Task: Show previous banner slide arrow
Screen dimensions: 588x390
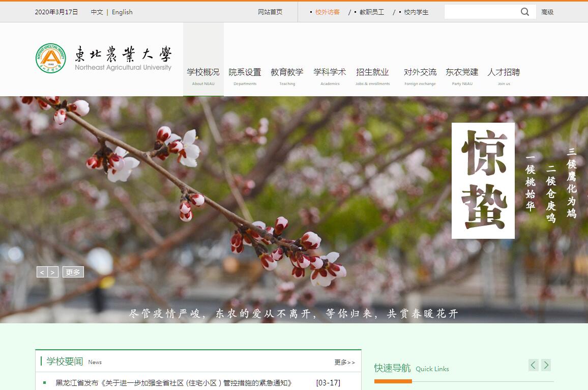Action: (42, 272)
